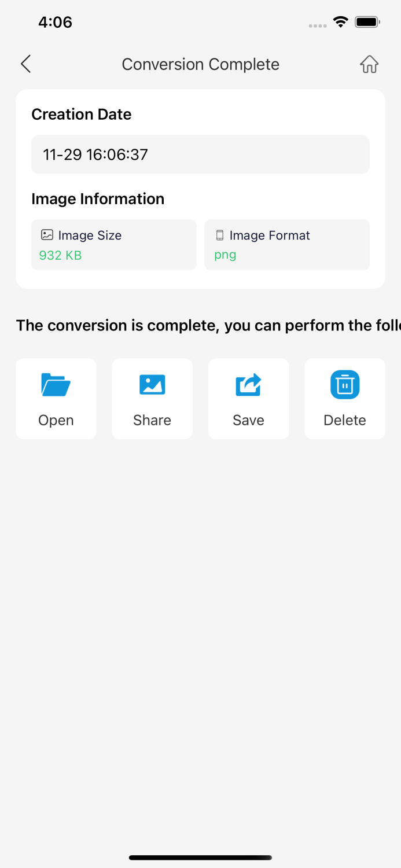
Task: Open the converted file using Open folder icon
Action: coord(56,384)
